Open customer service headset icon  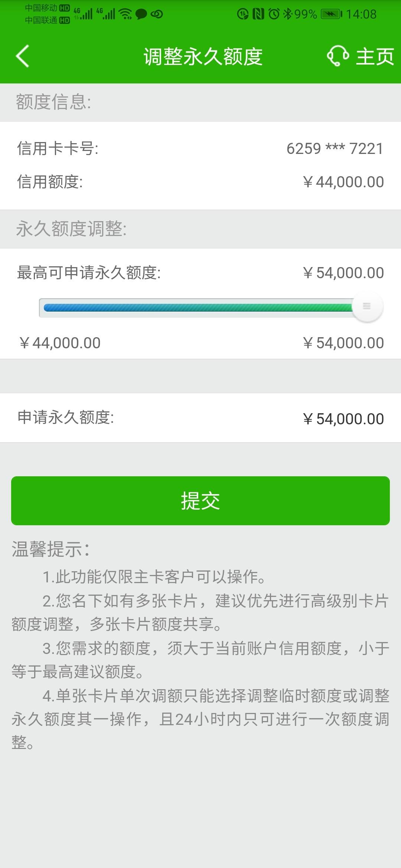pyautogui.click(x=338, y=56)
